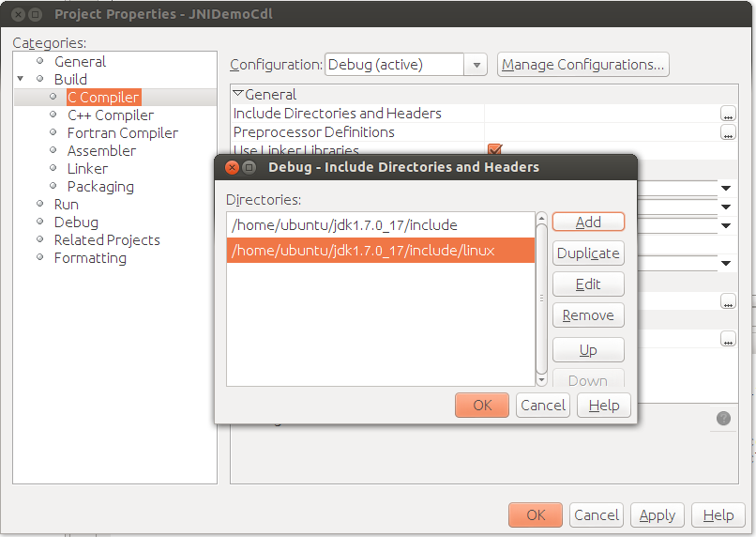Select the C++ Compiler category

coord(110,115)
